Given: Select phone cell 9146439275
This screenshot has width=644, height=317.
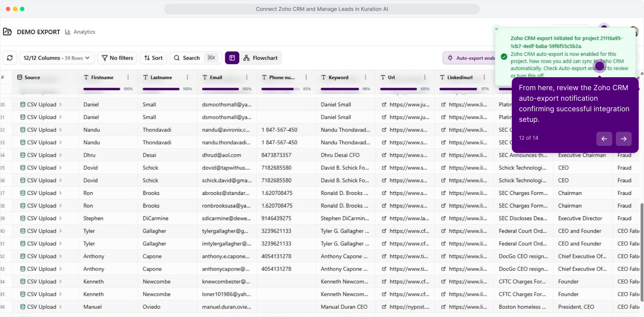Looking at the screenshot, I should click(x=286, y=218).
